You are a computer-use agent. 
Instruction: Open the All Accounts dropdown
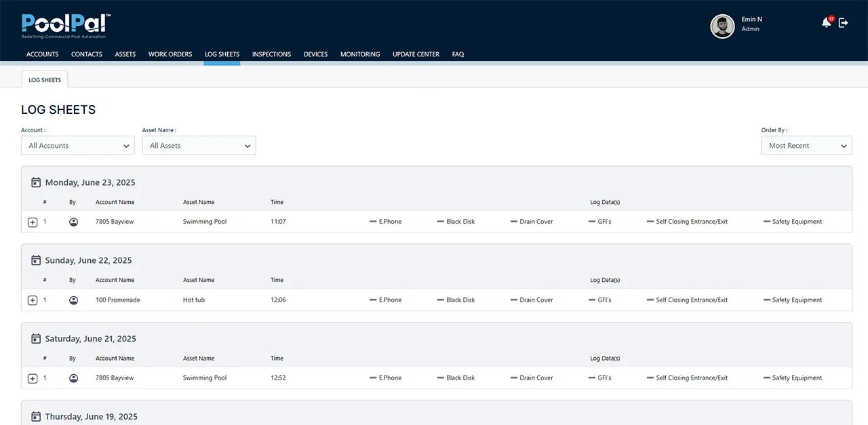[78, 146]
